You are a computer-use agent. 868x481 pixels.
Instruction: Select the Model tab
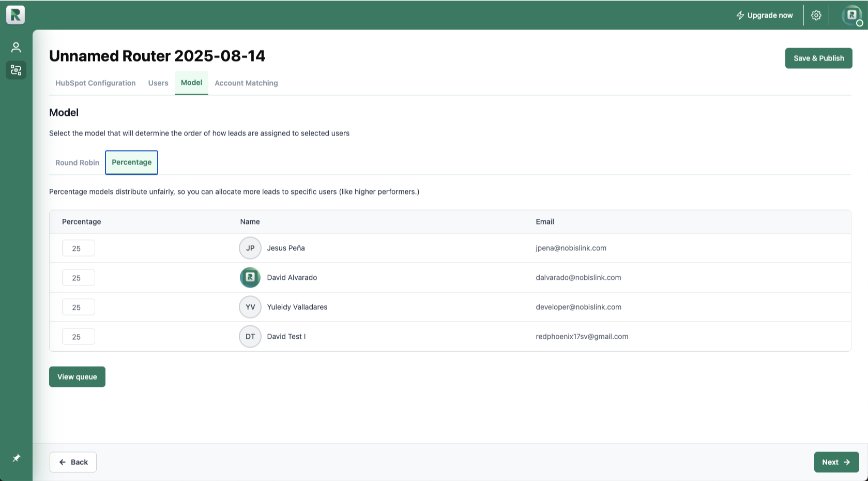191,83
